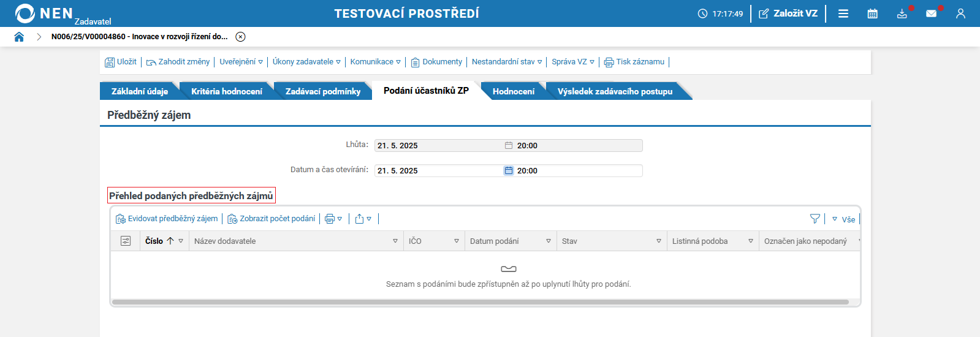Open Číslo column filter arrow
Image resolution: width=980 pixels, height=337 pixels.
[181, 241]
